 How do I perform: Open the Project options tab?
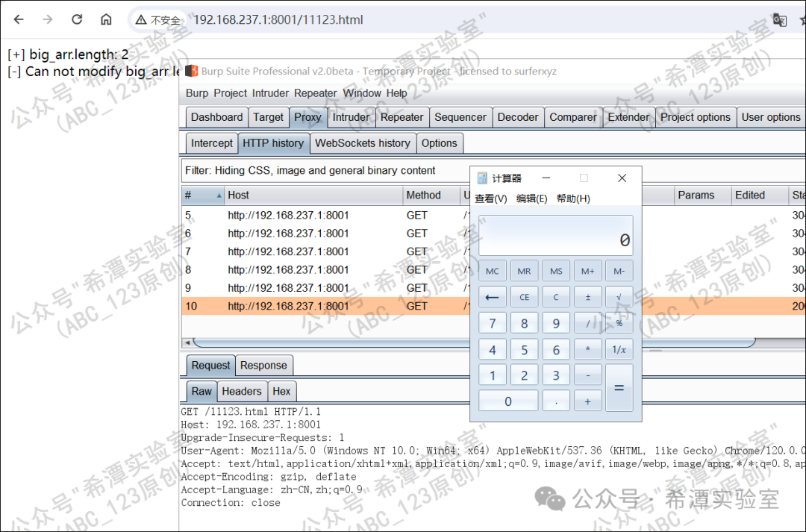pyautogui.click(x=695, y=117)
